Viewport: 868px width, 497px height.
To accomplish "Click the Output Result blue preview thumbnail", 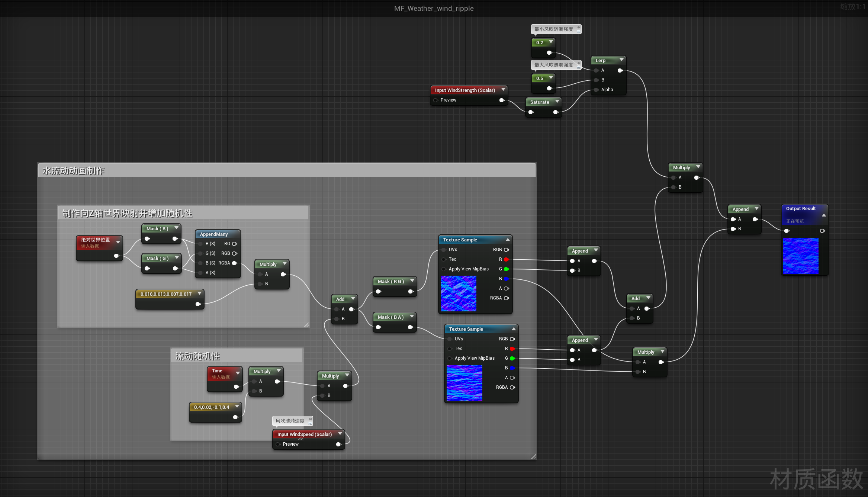I will 801,256.
